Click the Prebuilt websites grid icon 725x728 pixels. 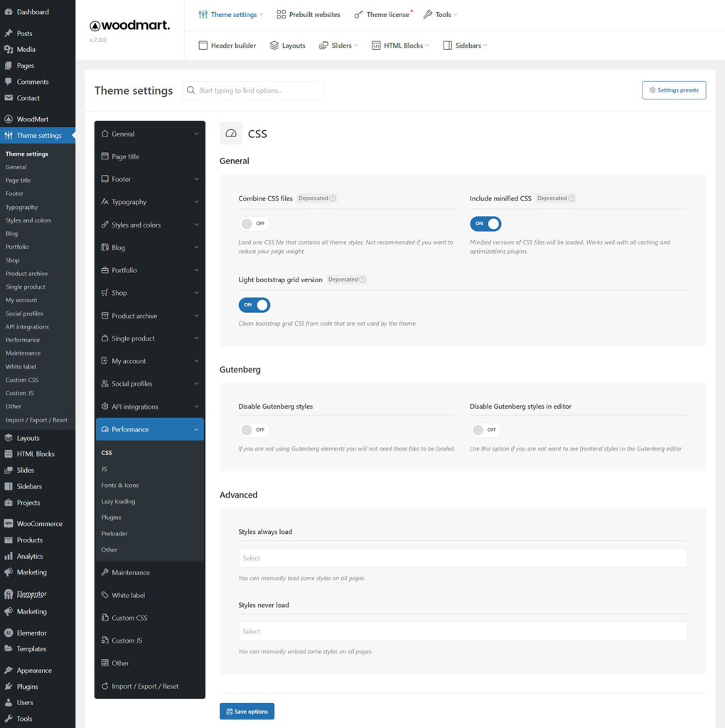(x=281, y=14)
